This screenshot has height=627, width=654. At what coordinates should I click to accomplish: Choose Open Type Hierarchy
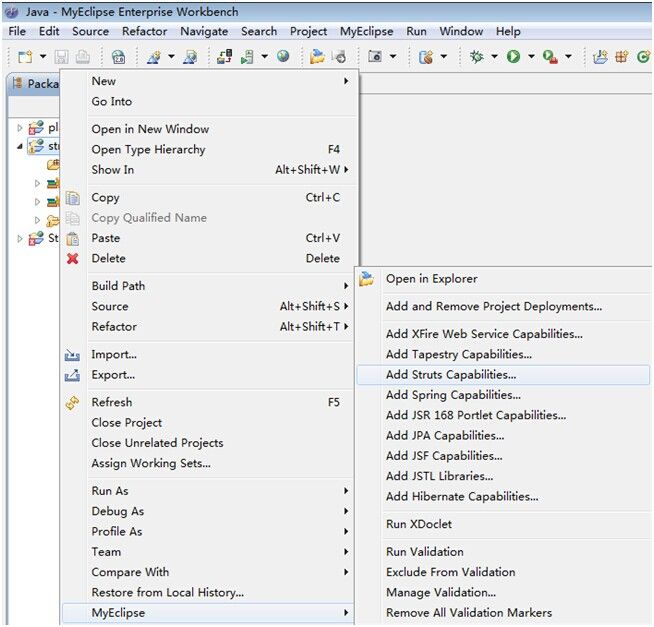(209, 149)
